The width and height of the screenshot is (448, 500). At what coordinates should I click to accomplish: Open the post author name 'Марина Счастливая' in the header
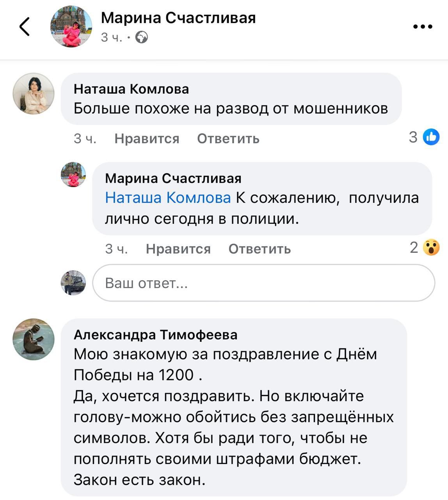(178, 18)
